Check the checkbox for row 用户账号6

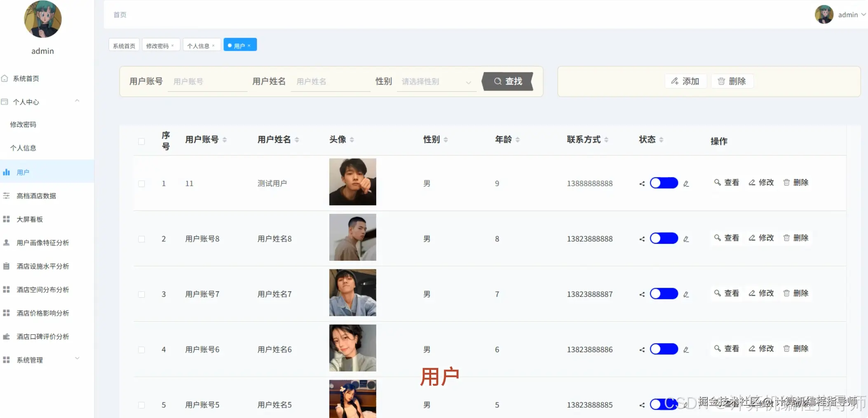(141, 350)
